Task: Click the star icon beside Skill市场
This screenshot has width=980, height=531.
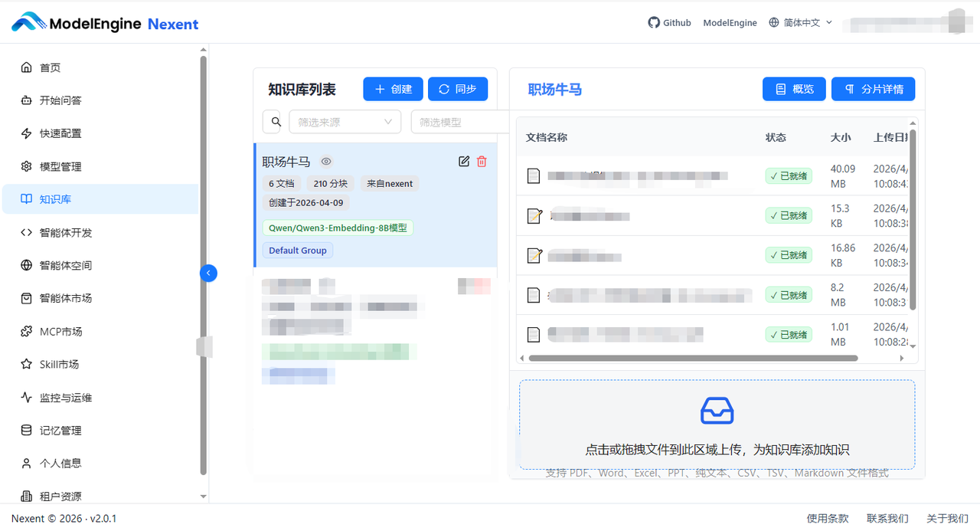Action: pos(27,365)
